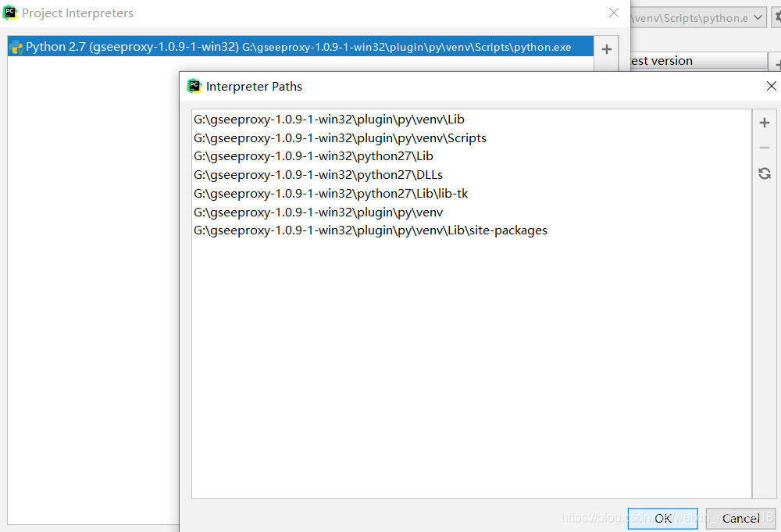Close the Project Interpreters window

coord(614,13)
